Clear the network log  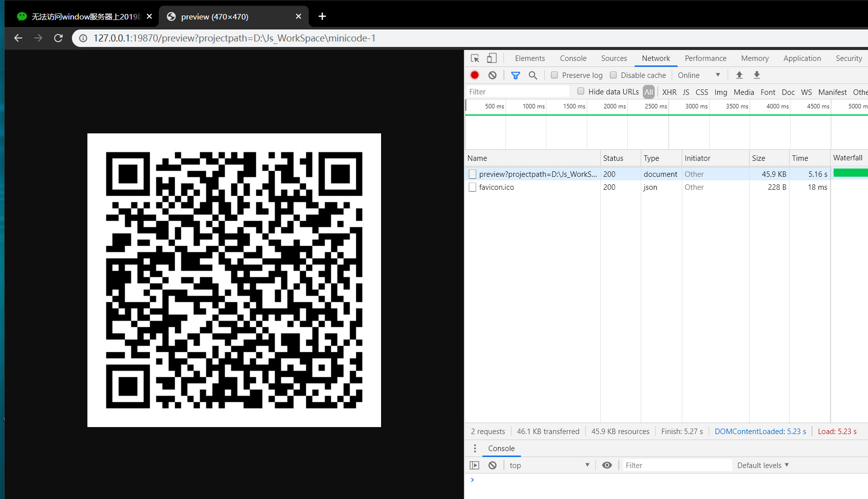coord(492,75)
